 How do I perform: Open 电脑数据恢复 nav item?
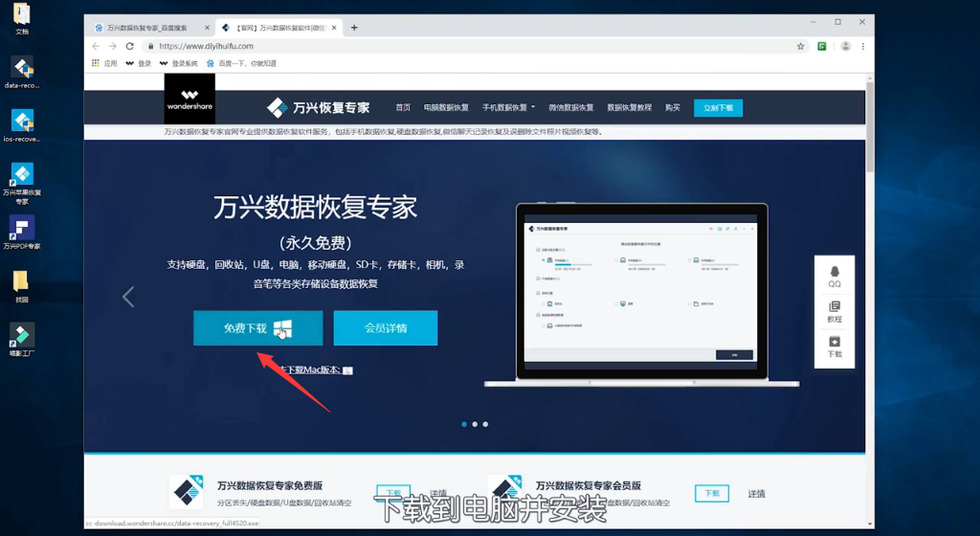[x=446, y=107]
